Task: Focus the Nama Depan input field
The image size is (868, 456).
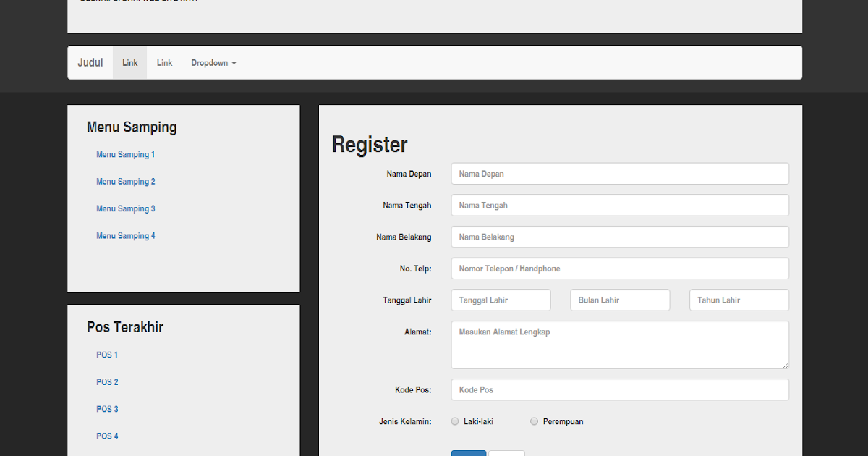Action: (x=620, y=173)
